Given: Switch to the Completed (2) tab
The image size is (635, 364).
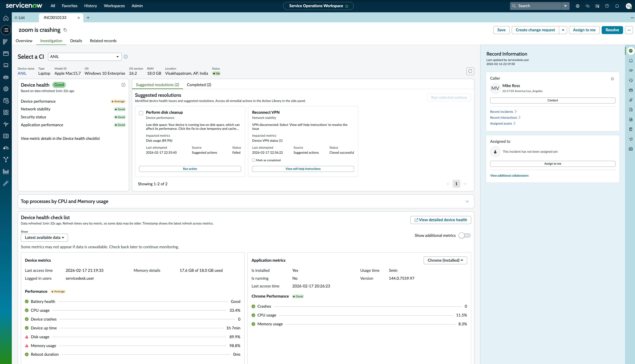Looking at the screenshot, I should (x=199, y=85).
